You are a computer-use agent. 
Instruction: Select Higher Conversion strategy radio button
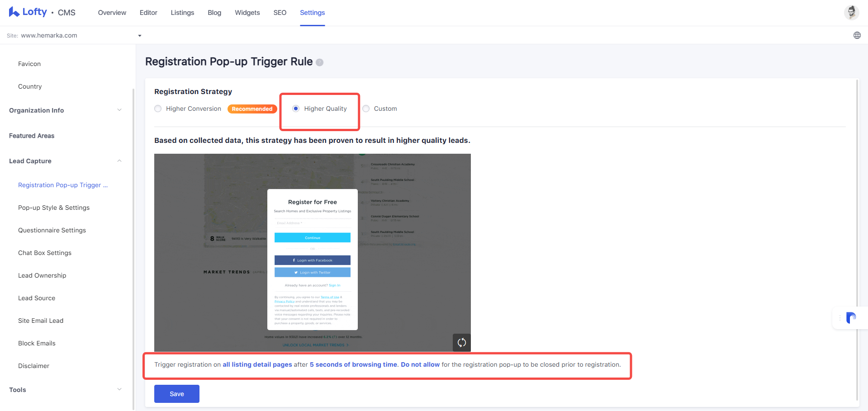[x=158, y=109]
